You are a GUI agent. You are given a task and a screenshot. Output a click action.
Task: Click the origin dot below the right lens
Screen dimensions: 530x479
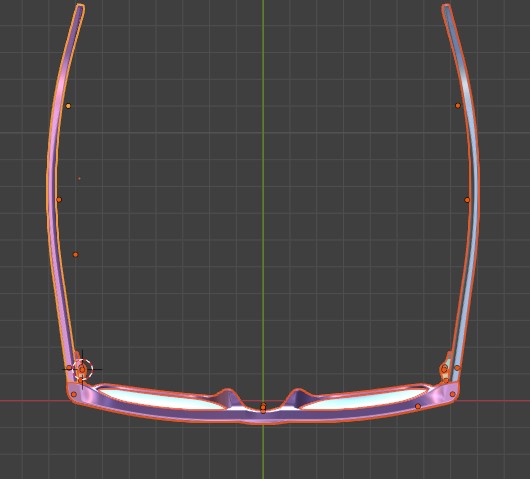418,406
